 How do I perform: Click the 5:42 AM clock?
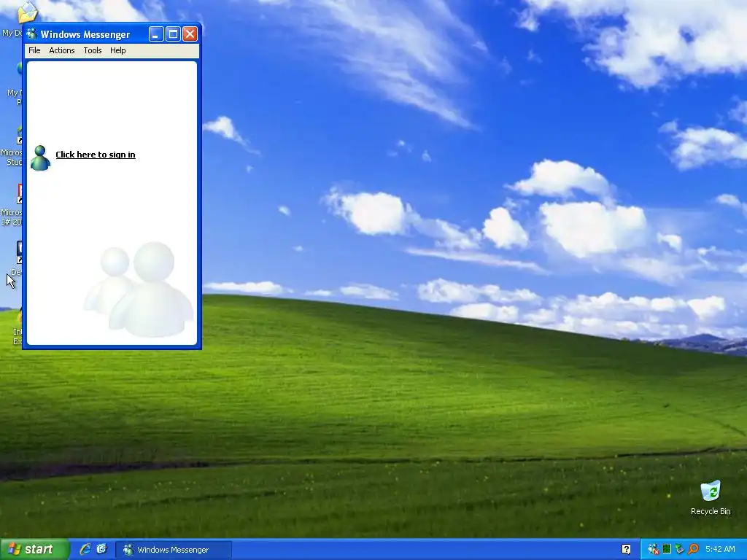pos(720,550)
